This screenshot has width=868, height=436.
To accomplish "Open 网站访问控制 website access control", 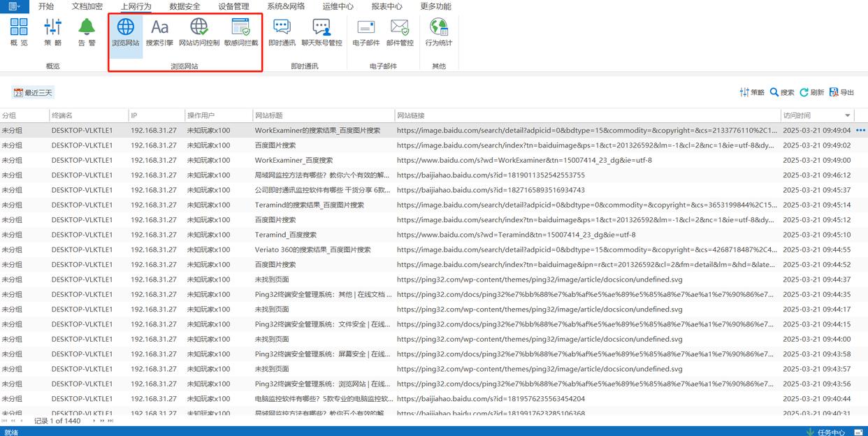I will [198, 32].
